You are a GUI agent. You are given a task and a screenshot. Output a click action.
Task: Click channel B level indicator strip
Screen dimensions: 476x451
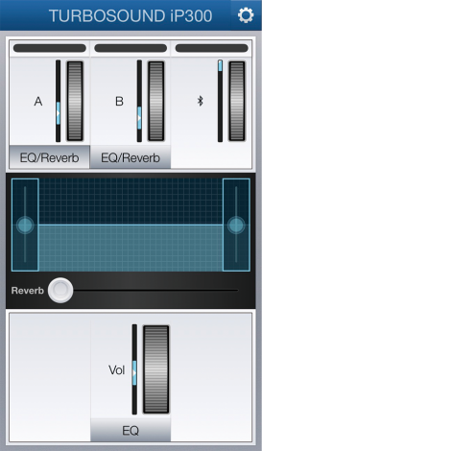[139, 101]
